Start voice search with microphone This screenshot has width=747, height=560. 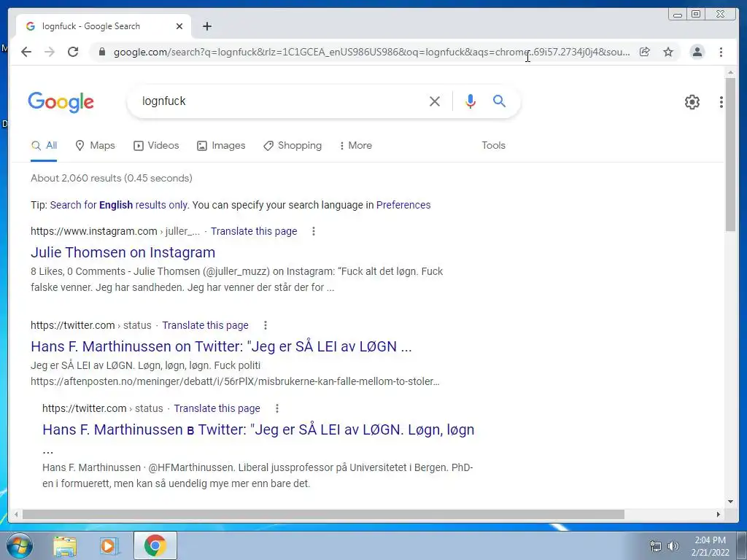click(x=471, y=101)
